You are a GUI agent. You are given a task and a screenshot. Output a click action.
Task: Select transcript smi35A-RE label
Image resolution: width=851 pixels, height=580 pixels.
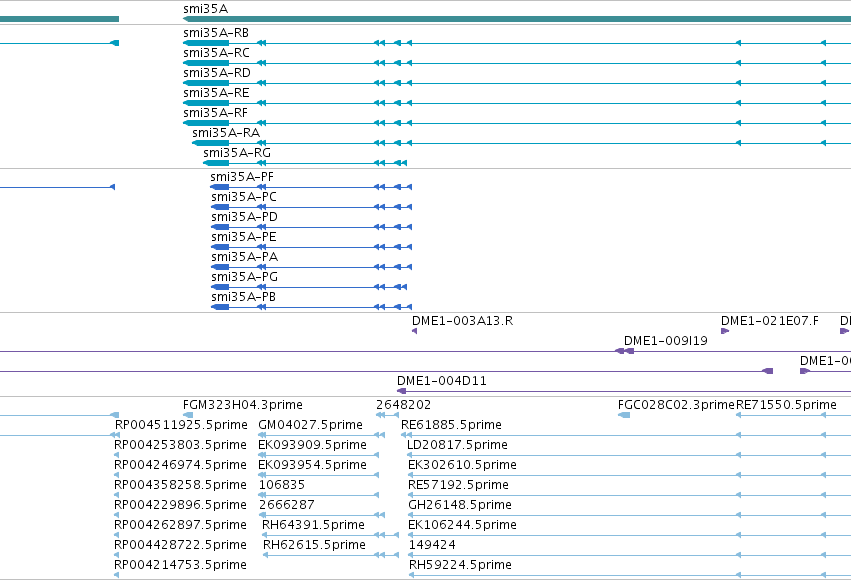(216, 93)
